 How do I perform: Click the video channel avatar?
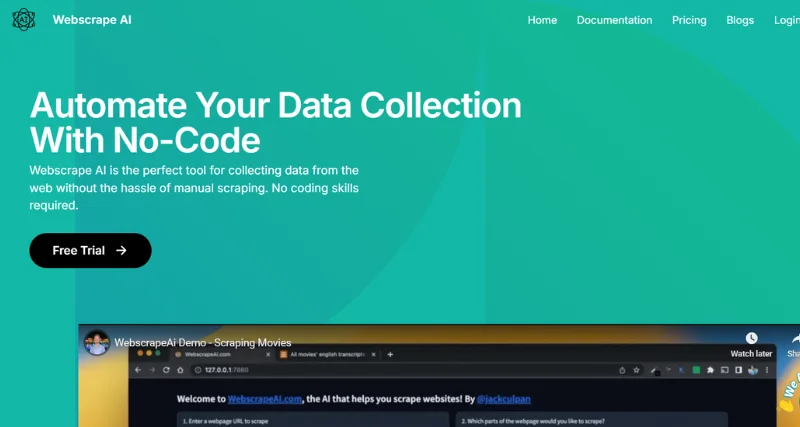[x=96, y=342]
